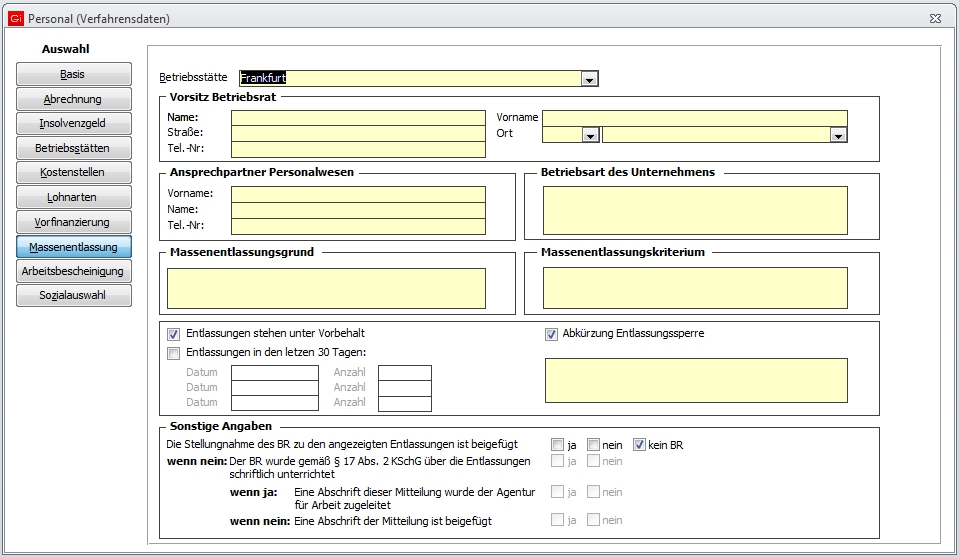The height and width of the screenshot is (558, 959).
Task: Click Ansprechpartner Personalwesen Vorname field
Action: click(358, 195)
